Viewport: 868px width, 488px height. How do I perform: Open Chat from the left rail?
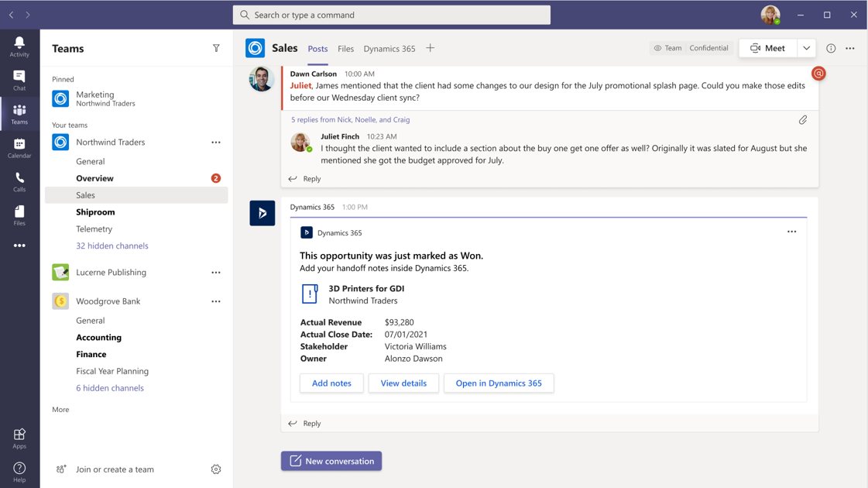19,80
